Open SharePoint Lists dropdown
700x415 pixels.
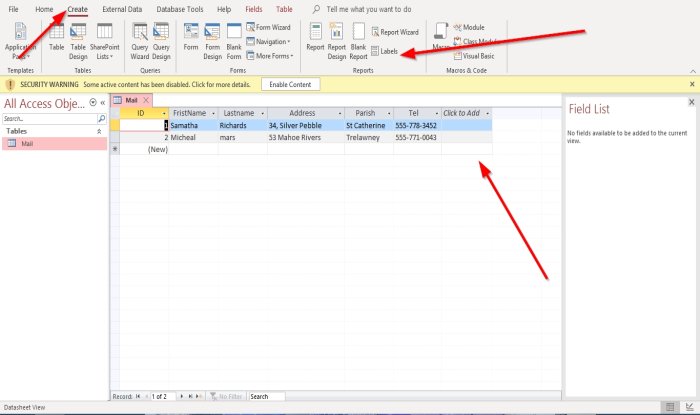point(104,42)
